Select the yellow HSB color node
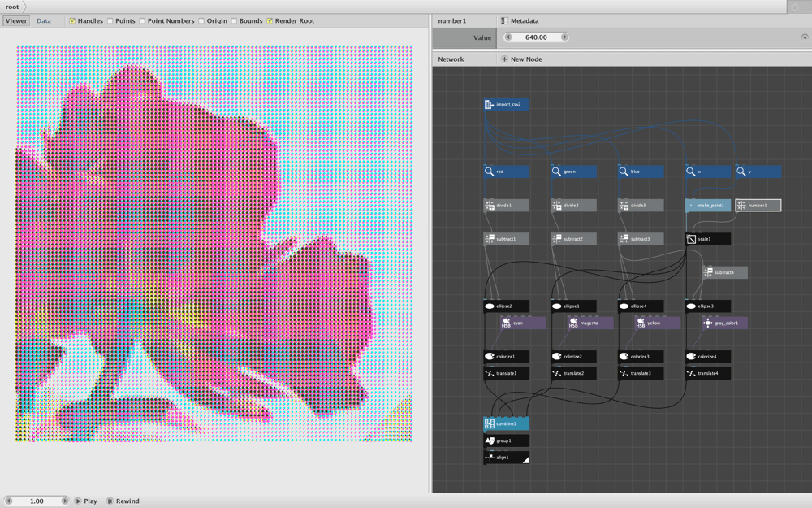This screenshot has height=508, width=812. 658,323
